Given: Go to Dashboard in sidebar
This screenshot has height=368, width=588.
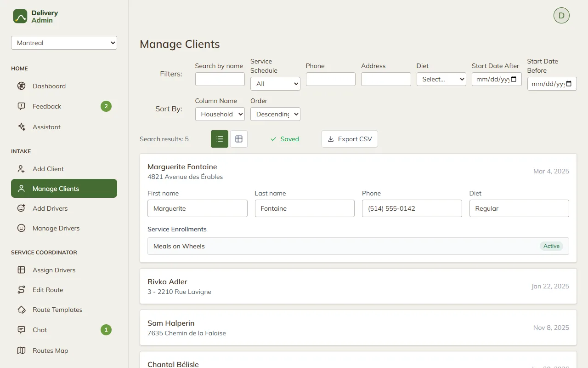Looking at the screenshot, I should pyautogui.click(x=64, y=86).
